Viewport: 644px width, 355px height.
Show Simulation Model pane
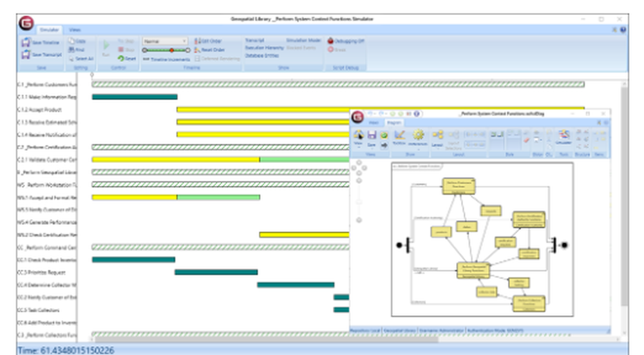coord(303,40)
